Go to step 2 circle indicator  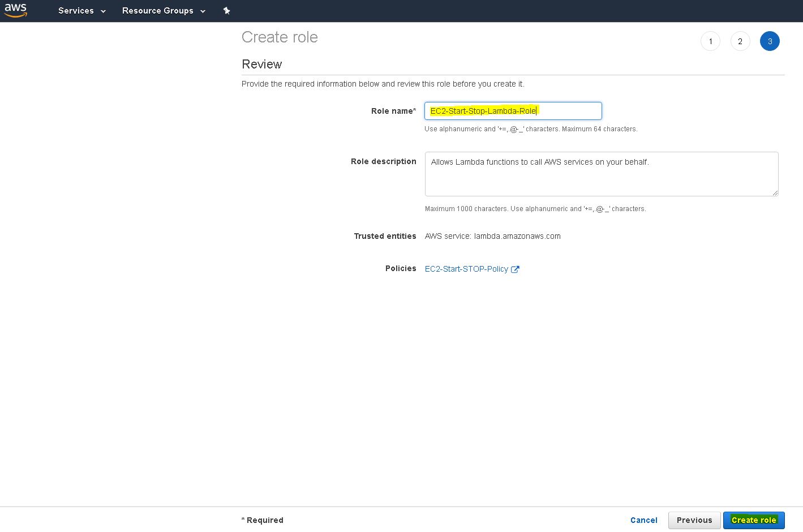point(740,41)
